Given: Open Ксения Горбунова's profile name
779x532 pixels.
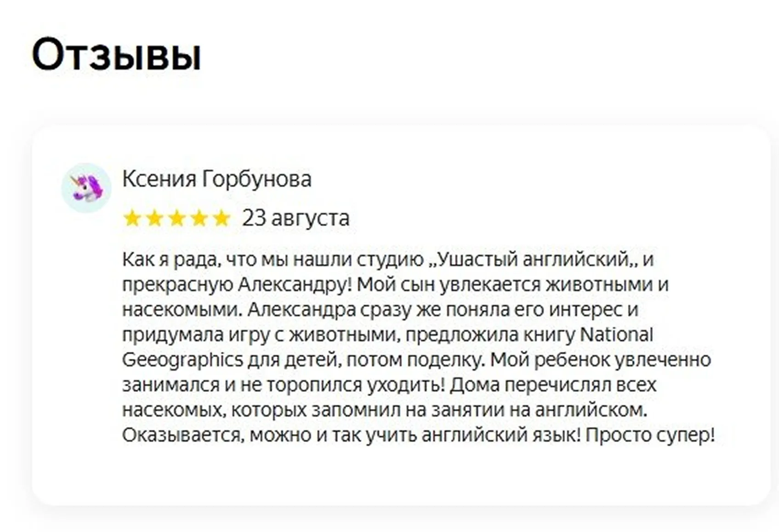Looking at the screenshot, I should click(x=217, y=179).
